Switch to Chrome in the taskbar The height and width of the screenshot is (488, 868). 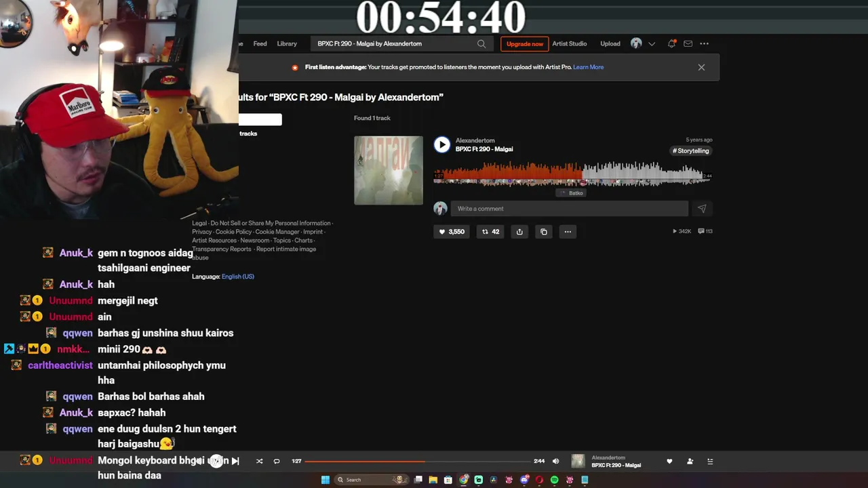point(464,480)
